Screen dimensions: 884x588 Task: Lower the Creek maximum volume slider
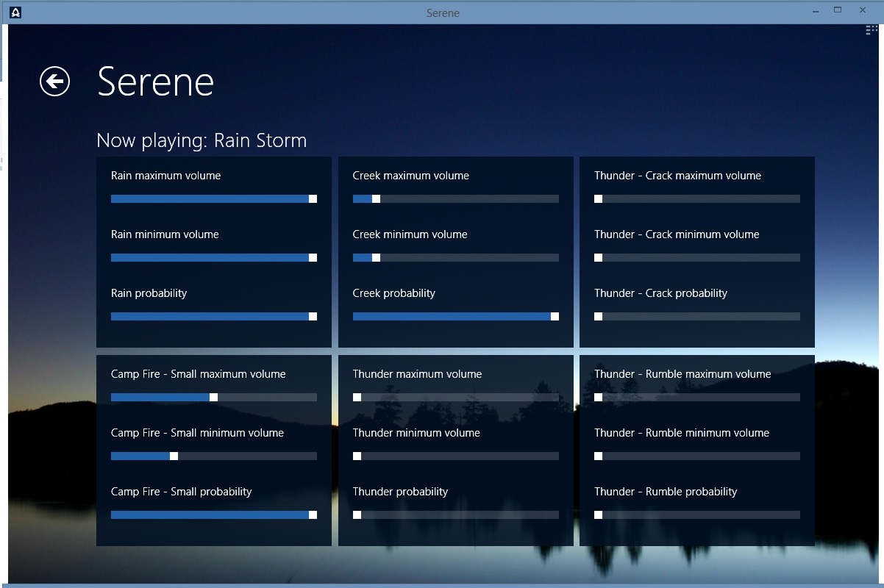point(375,198)
